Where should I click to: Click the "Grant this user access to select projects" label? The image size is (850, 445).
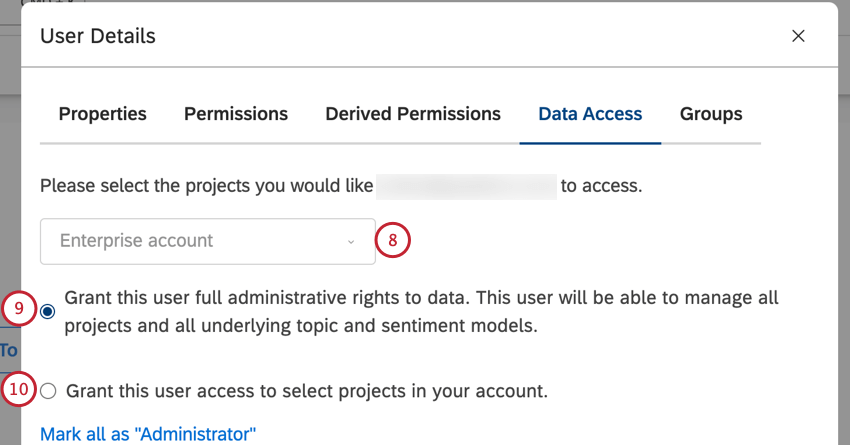[x=306, y=391]
